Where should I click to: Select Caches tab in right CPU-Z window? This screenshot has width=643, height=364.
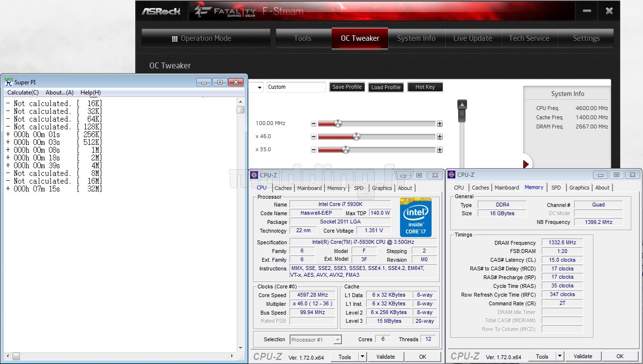click(481, 188)
